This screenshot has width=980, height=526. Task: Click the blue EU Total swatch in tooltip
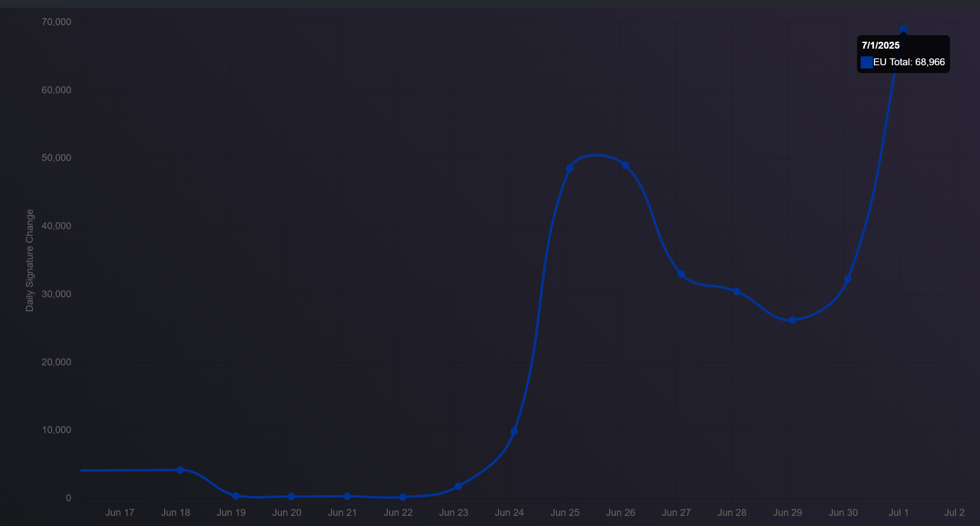[866, 62]
